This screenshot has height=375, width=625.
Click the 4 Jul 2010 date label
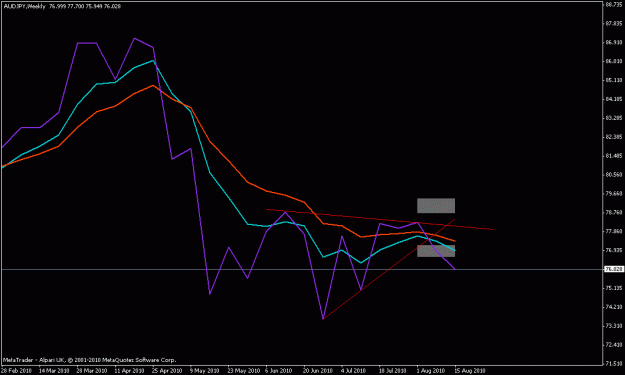pyautogui.click(x=354, y=371)
